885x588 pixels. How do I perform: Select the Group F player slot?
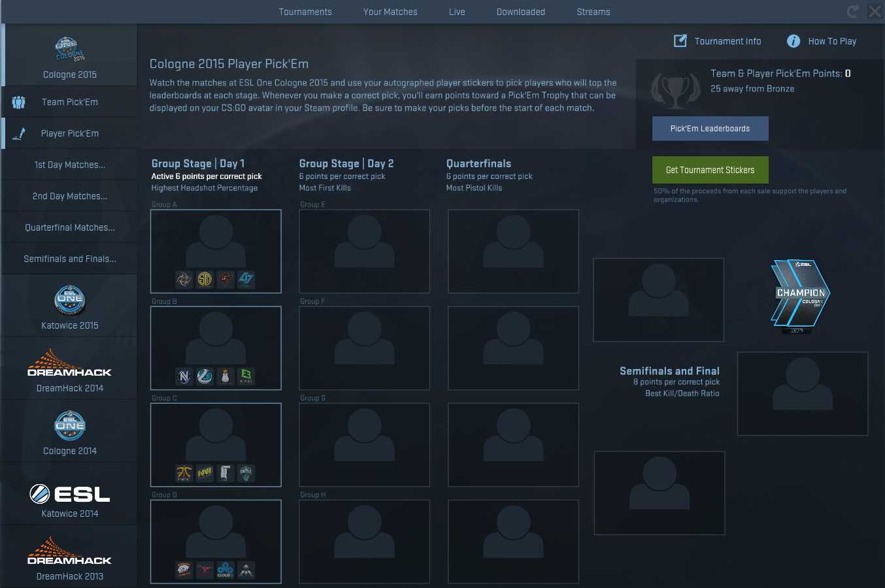(x=364, y=348)
